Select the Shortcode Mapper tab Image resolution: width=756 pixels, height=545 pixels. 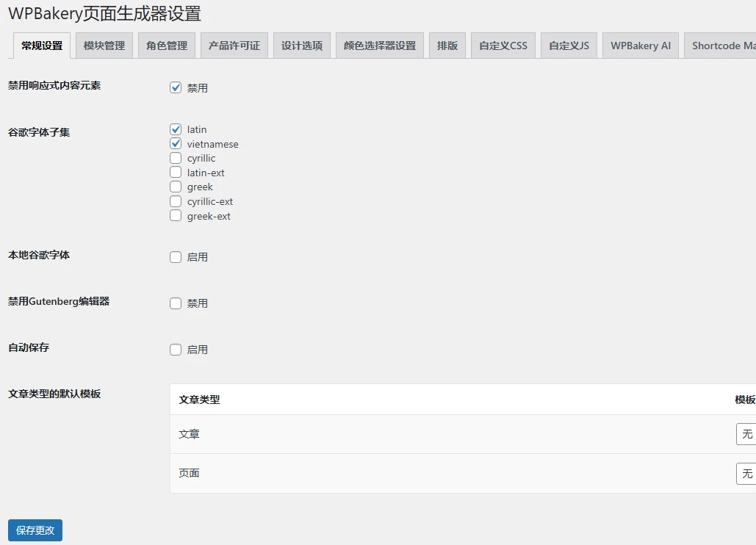coord(721,45)
